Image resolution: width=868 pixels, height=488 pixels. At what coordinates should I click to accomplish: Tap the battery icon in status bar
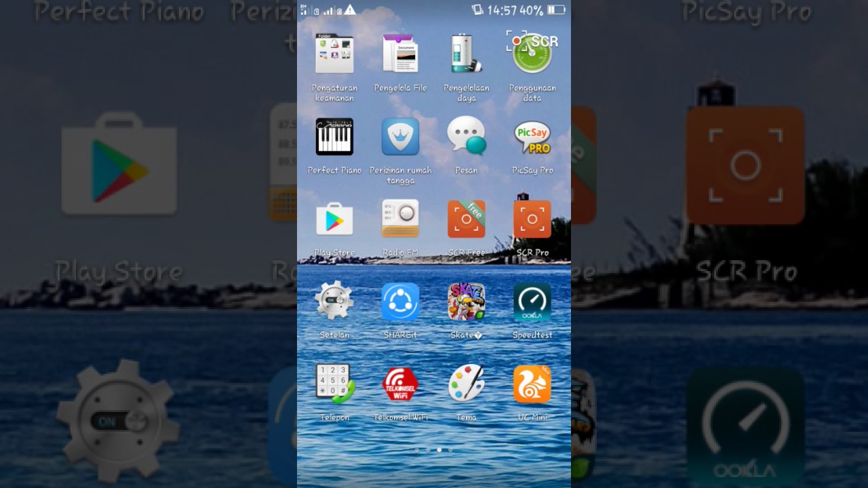556,10
